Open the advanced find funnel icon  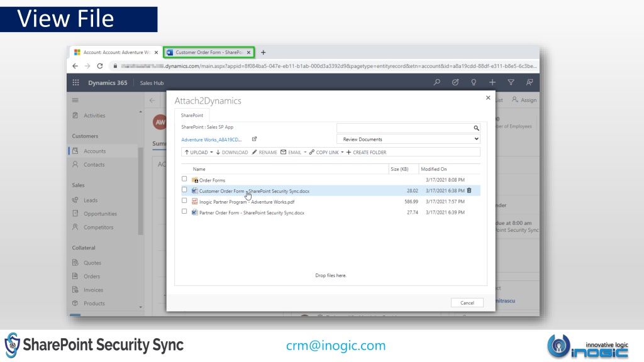click(x=511, y=82)
